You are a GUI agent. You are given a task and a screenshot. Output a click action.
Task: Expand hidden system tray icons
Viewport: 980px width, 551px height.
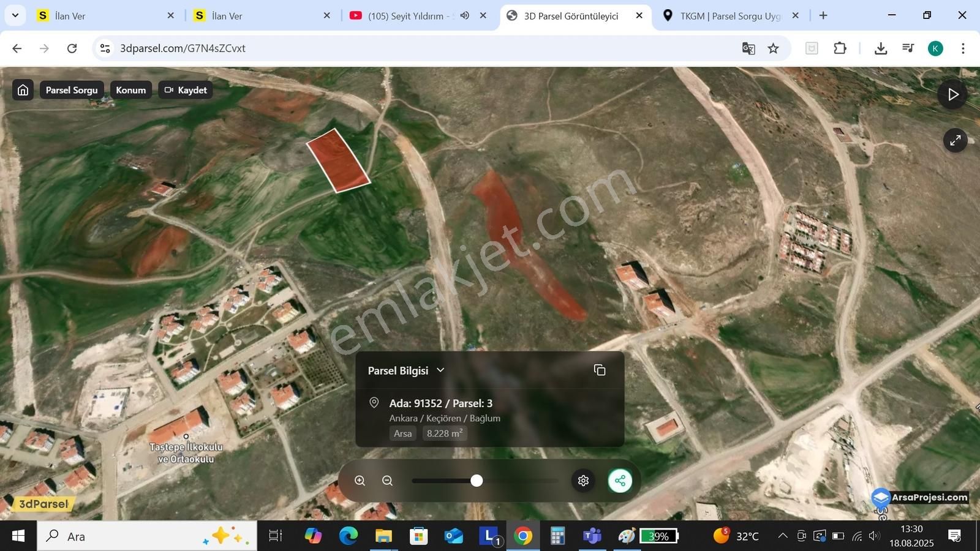(783, 536)
